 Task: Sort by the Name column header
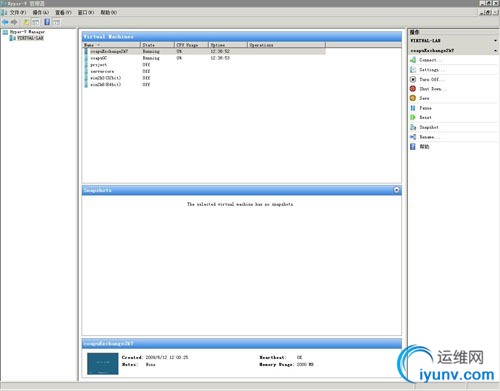pos(111,45)
